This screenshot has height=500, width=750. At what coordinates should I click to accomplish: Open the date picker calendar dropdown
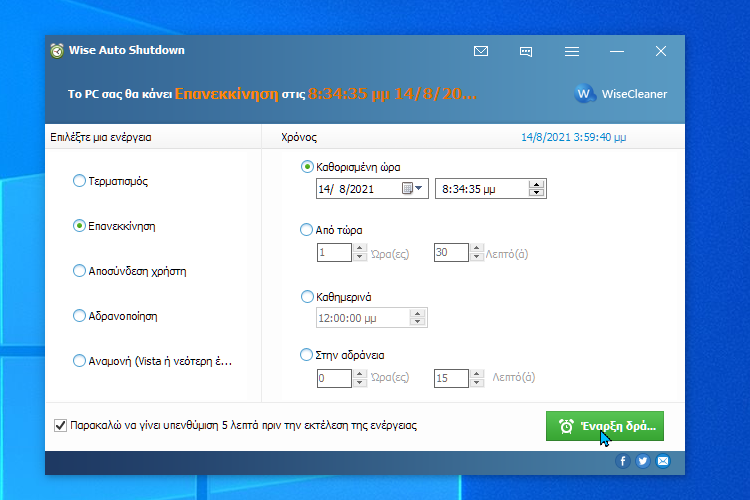pyautogui.click(x=413, y=189)
